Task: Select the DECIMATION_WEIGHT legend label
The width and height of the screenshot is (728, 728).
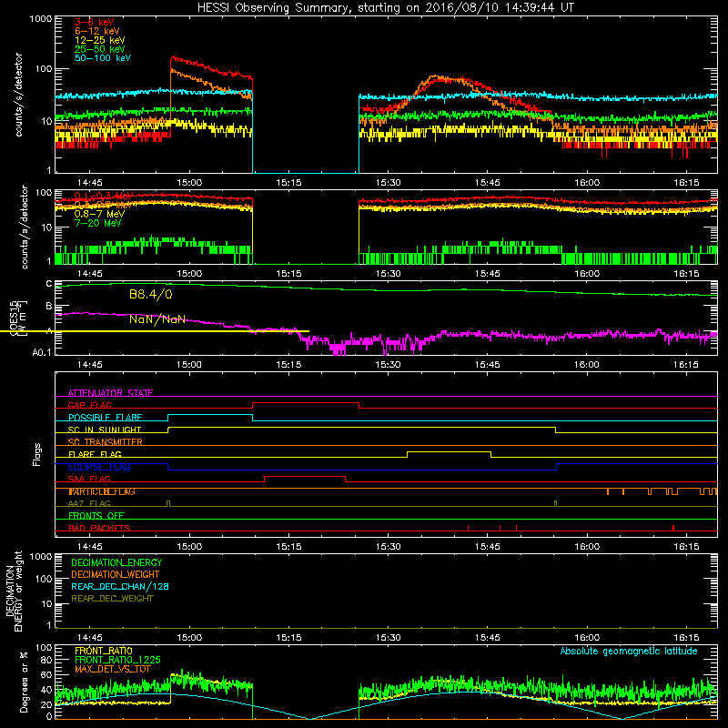Action: coord(116,575)
